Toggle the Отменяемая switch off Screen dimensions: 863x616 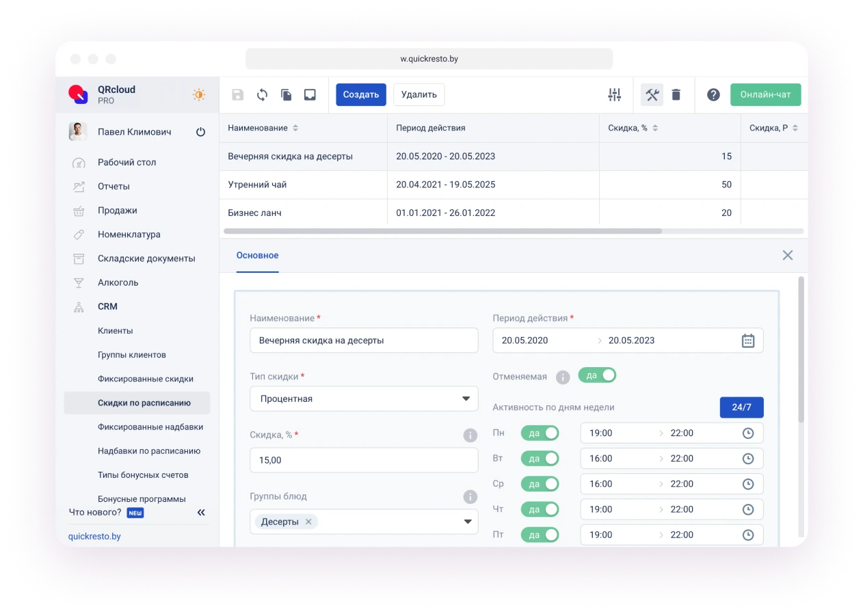click(597, 375)
